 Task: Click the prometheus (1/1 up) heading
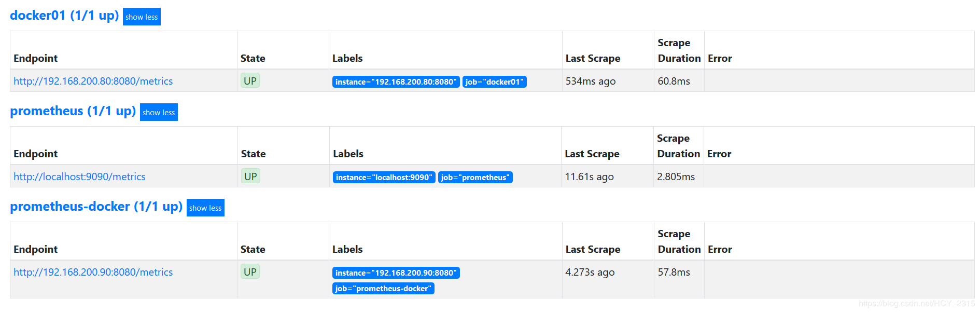point(73,111)
